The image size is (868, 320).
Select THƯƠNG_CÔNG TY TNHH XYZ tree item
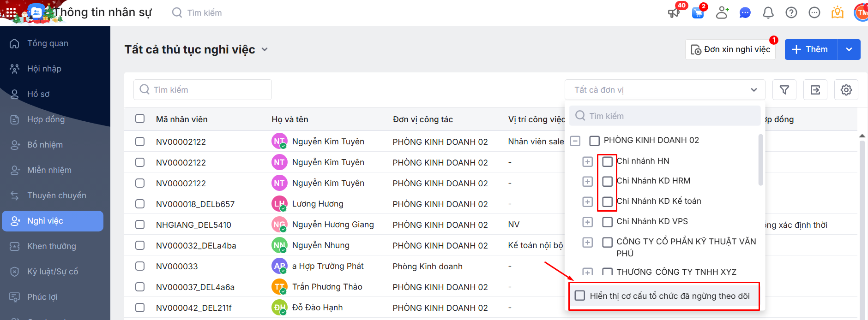pos(676,272)
